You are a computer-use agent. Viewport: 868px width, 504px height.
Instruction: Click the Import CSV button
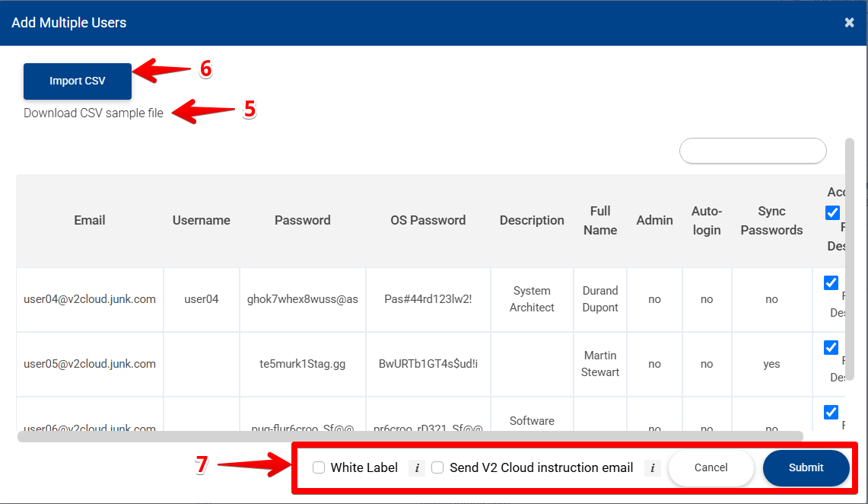pyautogui.click(x=78, y=81)
